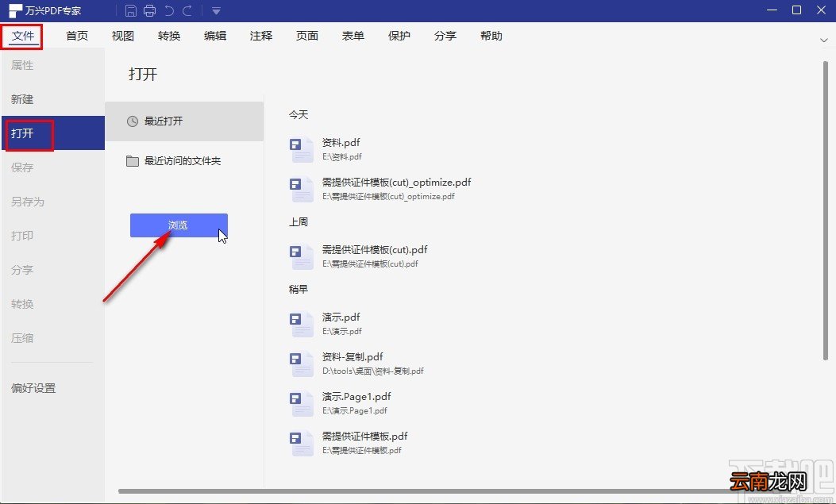Click the file icon of 演示.Page1.pdf

301,404
